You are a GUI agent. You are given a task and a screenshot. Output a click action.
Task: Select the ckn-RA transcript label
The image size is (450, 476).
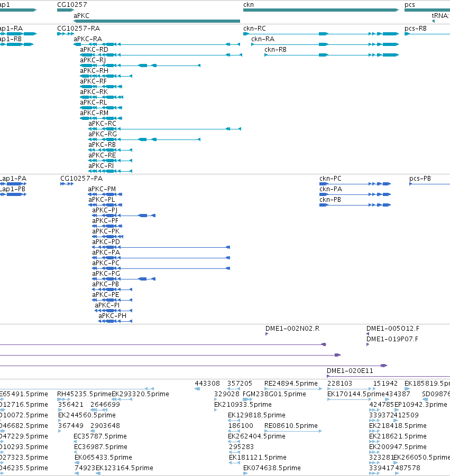(x=263, y=39)
